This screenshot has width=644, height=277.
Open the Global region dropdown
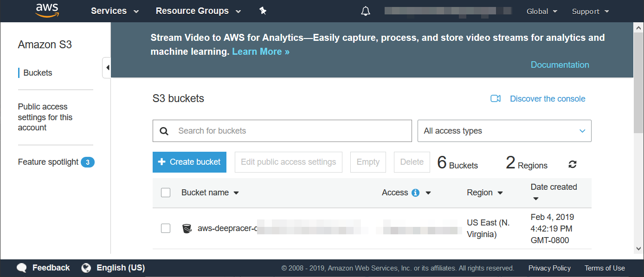pos(541,11)
